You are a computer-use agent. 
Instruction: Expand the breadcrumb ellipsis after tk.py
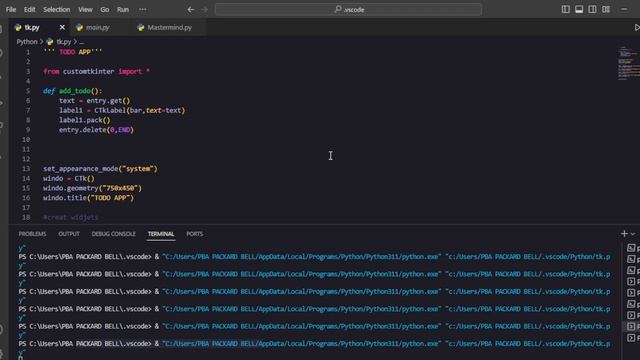[x=82, y=42]
